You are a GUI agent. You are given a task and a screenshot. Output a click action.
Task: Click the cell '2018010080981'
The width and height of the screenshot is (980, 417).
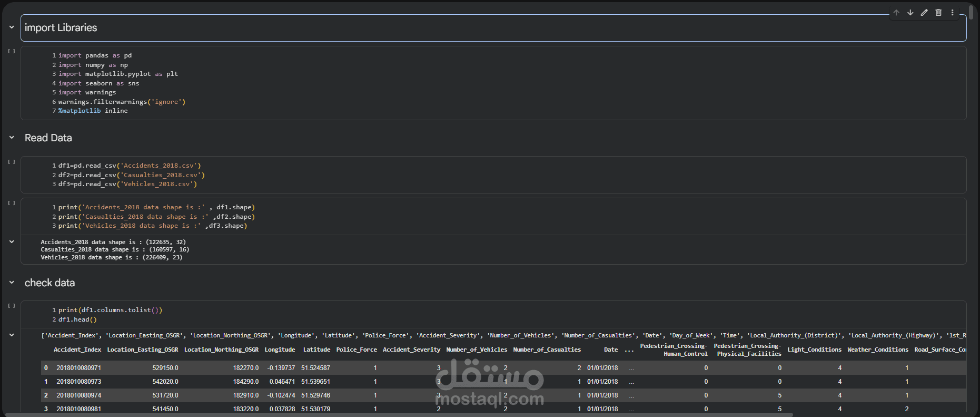[79, 409]
